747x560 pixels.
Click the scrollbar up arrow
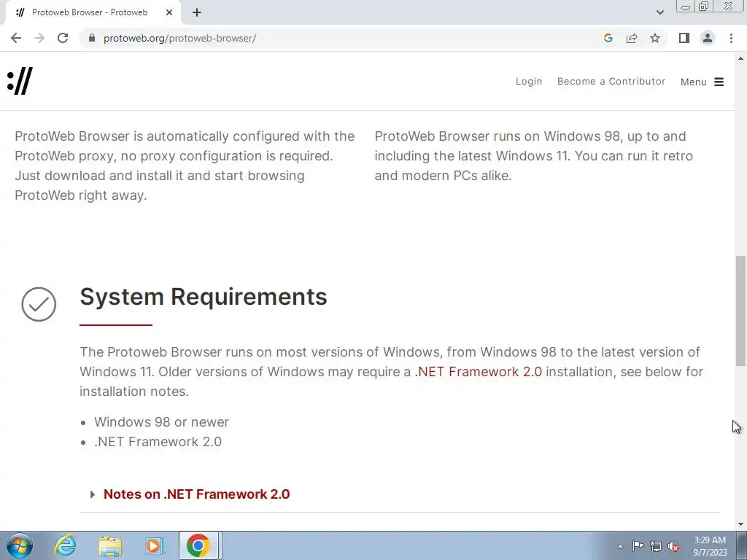click(x=740, y=58)
